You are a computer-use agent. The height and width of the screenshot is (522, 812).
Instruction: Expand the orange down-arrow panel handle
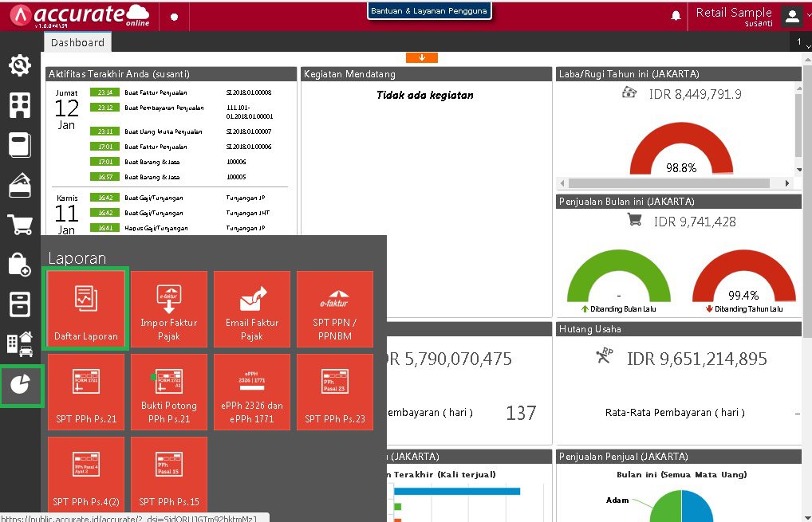pyautogui.click(x=422, y=57)
